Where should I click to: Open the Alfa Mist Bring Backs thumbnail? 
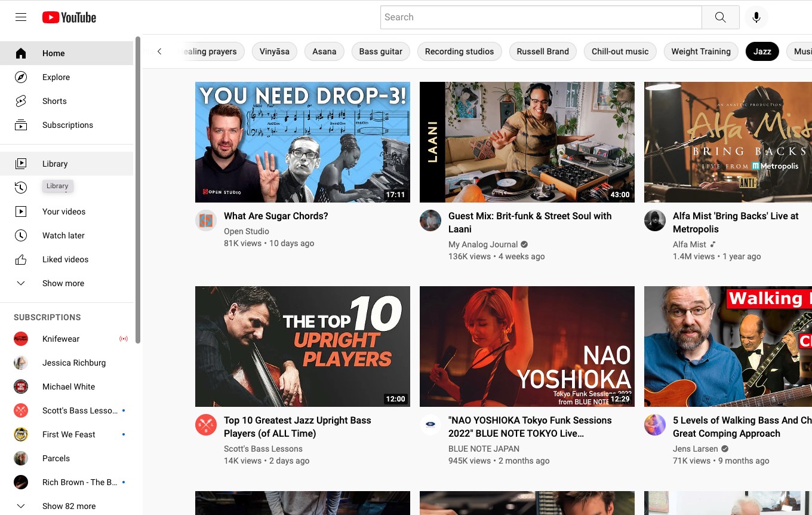click(x=728, y=142)
